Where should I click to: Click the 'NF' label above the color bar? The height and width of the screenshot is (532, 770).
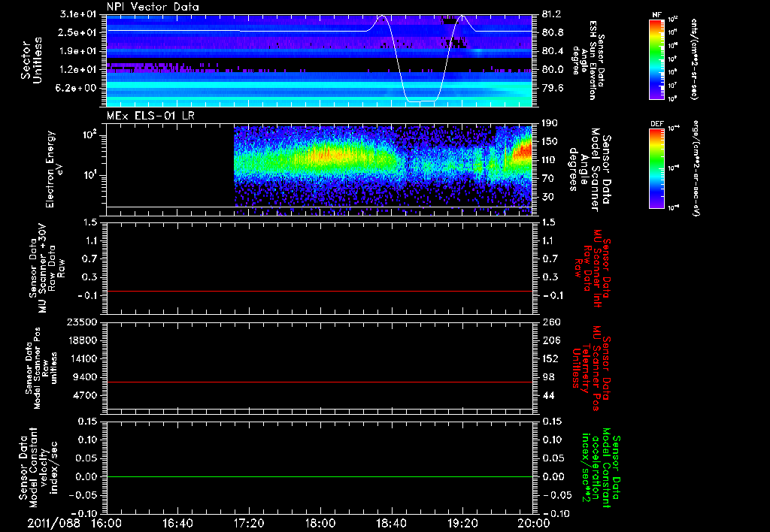657,15
